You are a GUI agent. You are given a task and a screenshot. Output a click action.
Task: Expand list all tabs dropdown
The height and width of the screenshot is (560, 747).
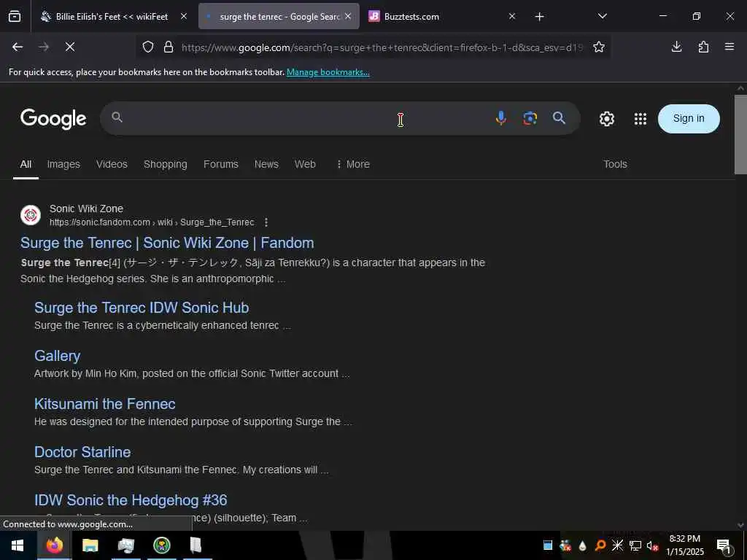602,16
